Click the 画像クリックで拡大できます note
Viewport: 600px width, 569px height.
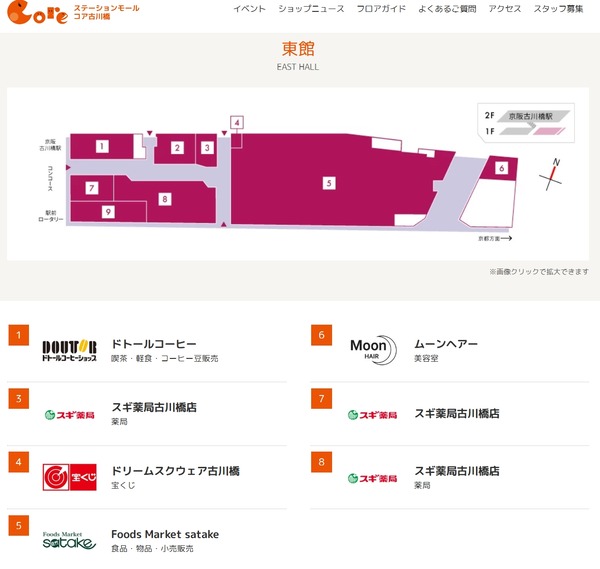point(539,272)
